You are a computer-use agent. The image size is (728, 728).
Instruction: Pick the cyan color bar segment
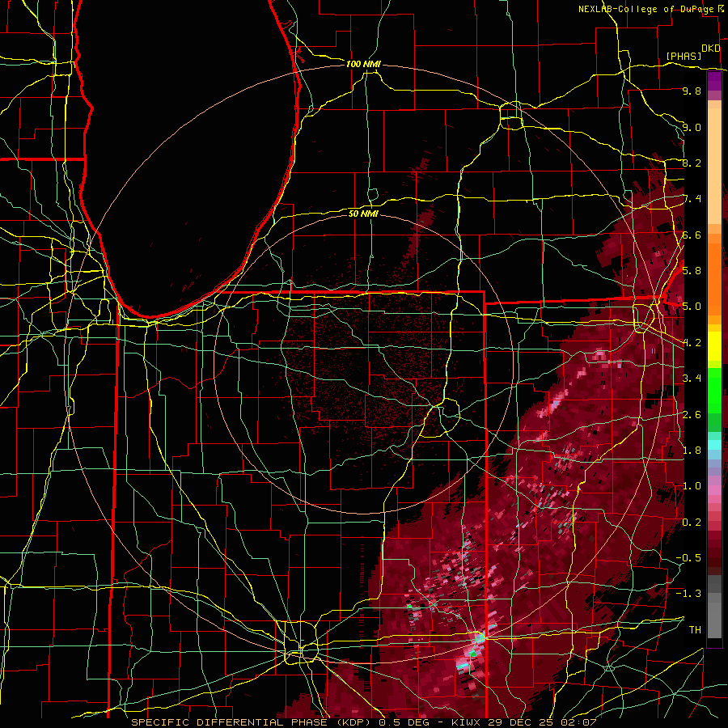714,445
